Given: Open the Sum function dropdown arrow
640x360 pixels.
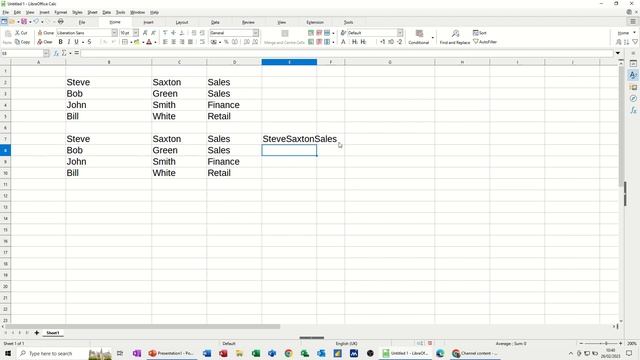Looking at the screenshot, I should click(x=70, y=53).
